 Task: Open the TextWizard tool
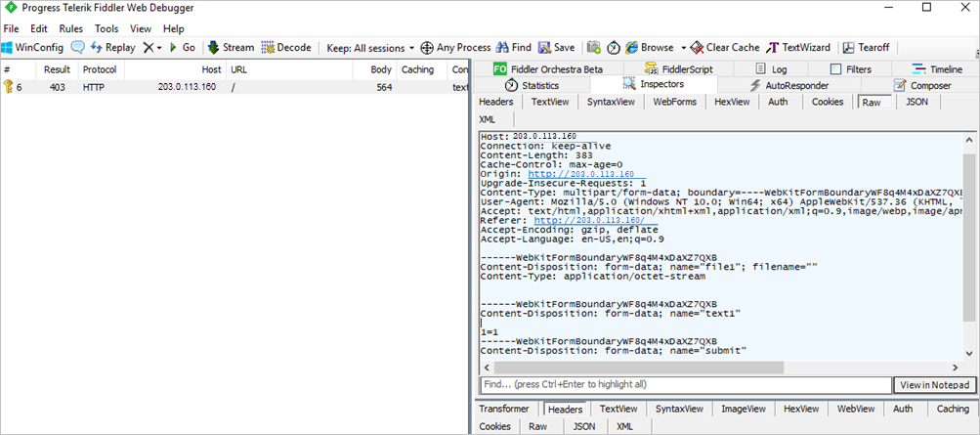coord(798,48)
